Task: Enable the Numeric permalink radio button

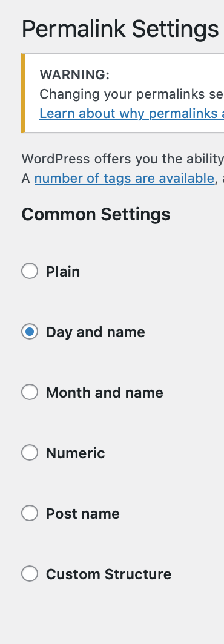Action: point(30,453)
